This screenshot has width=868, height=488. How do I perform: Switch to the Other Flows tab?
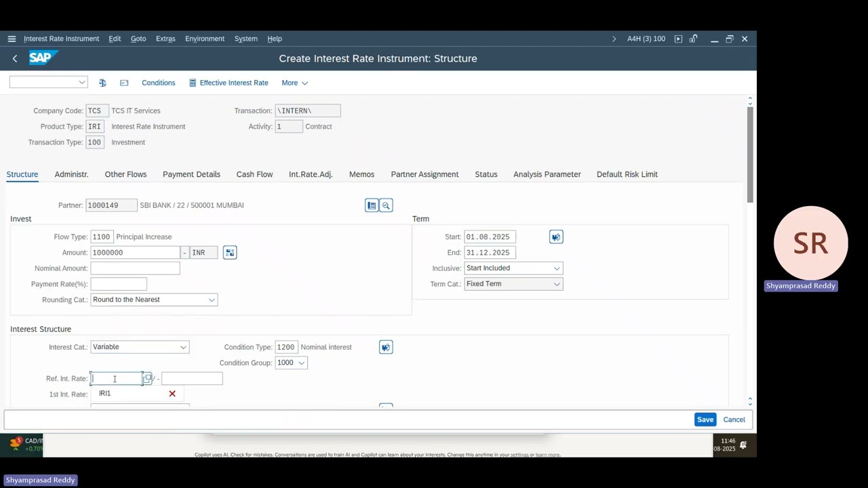point(125,174)
